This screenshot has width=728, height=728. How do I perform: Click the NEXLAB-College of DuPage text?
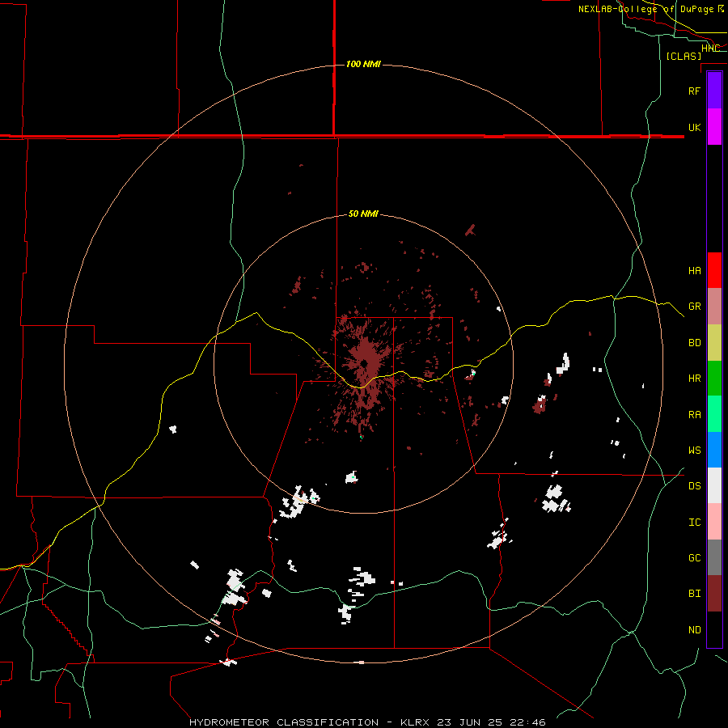click(645, 9)
